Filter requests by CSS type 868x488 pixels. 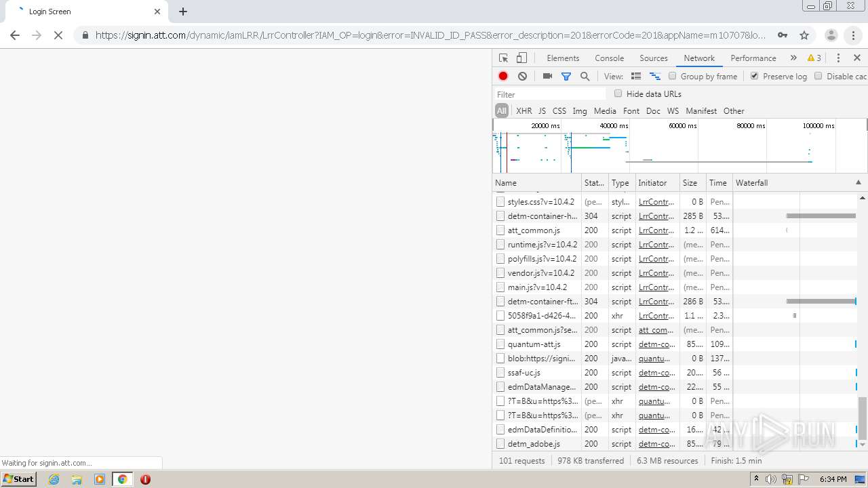(x=559, y=111)
